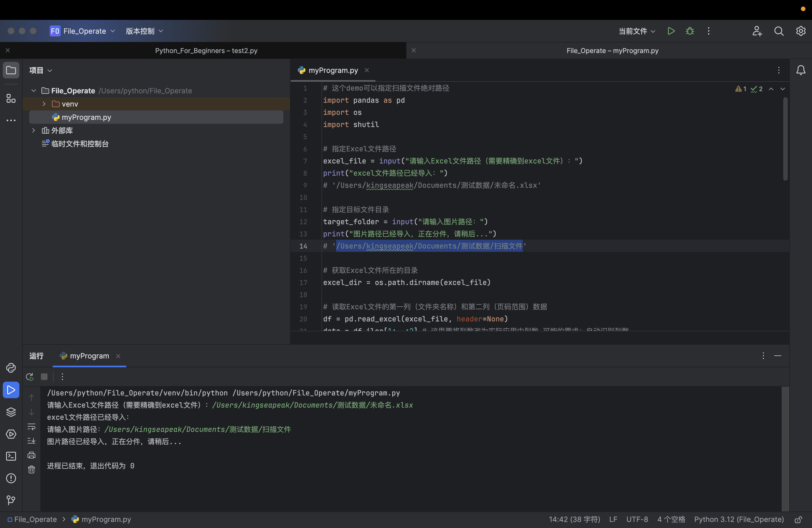Open Problems tool window exclamation icon

coord(11,478)
